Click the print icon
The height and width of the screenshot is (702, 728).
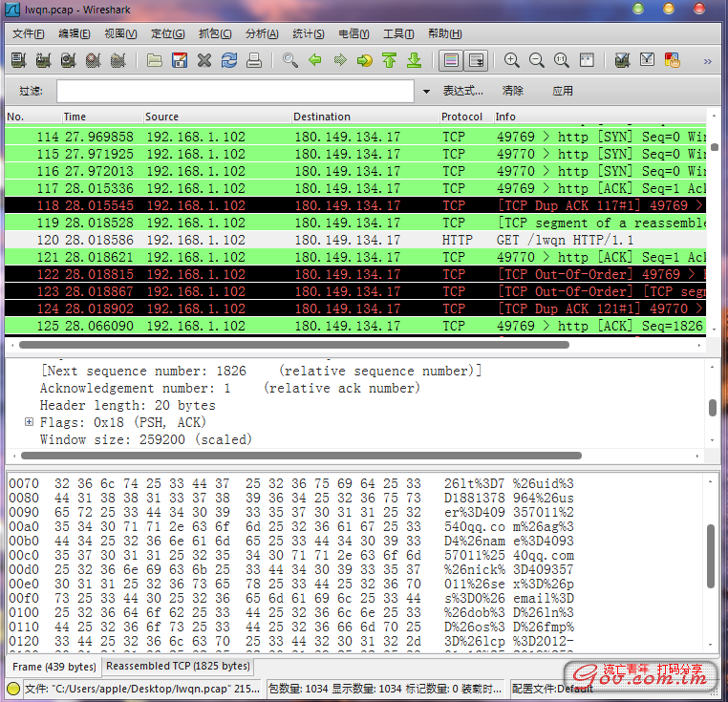(254, 60)
